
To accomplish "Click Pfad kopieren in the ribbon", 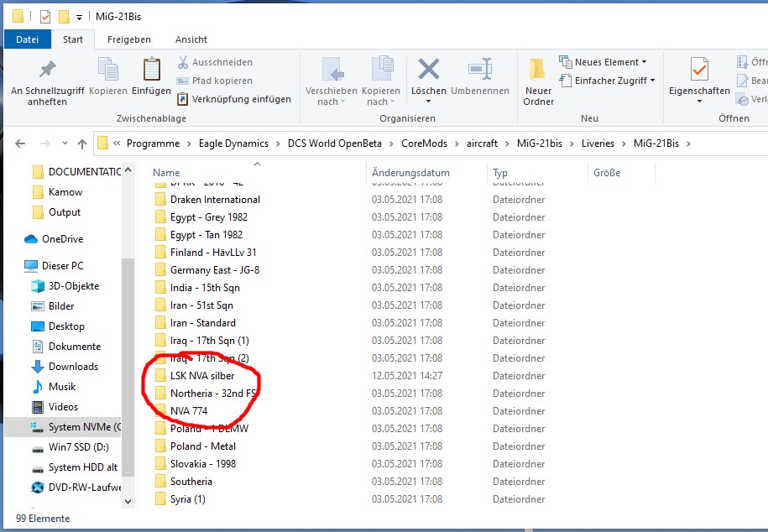I will click(215, 81).
